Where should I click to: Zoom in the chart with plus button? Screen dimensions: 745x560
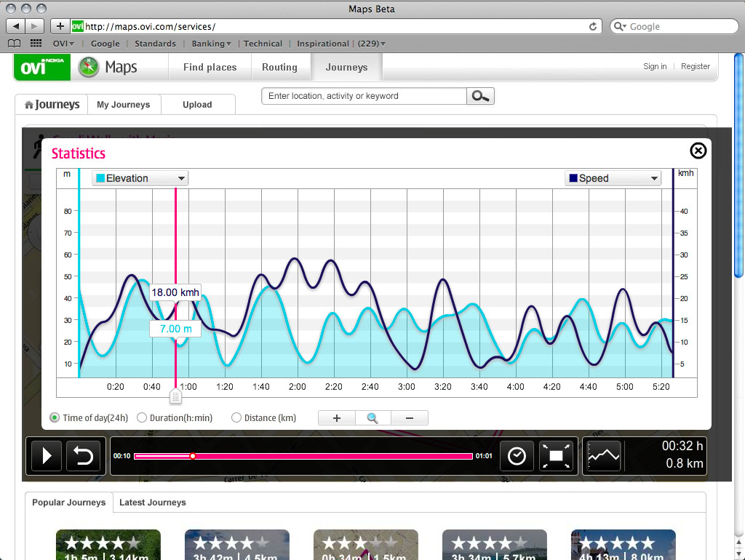[x=337, y=418]
